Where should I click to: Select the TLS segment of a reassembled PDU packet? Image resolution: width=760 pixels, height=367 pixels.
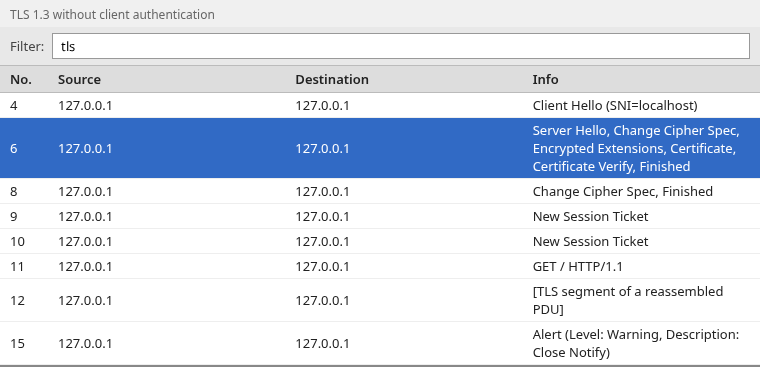(380, 300)
